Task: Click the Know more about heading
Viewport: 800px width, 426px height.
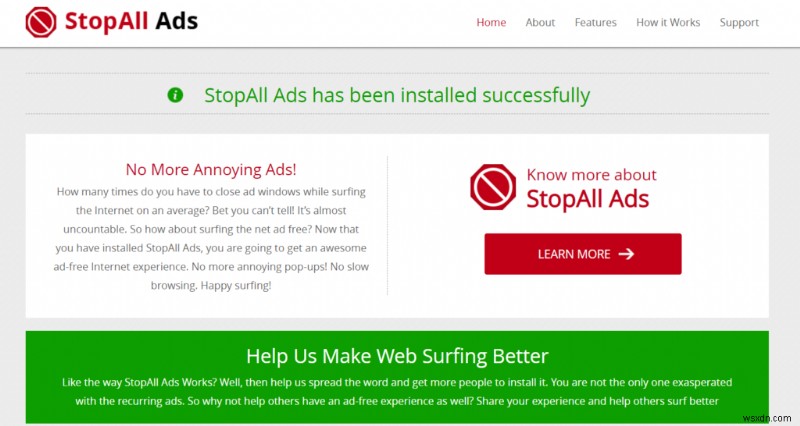Action: tap(591, 175)
